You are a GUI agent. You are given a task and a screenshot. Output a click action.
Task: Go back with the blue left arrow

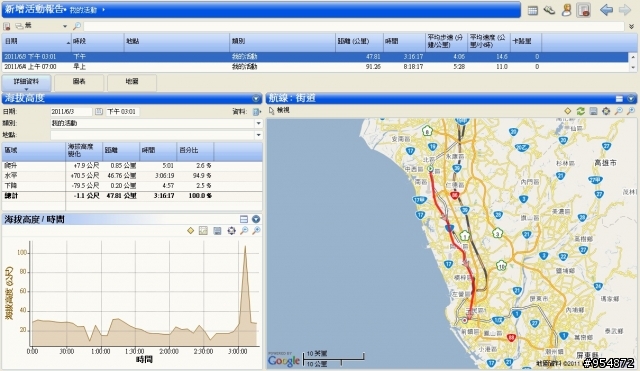point(607,10)
